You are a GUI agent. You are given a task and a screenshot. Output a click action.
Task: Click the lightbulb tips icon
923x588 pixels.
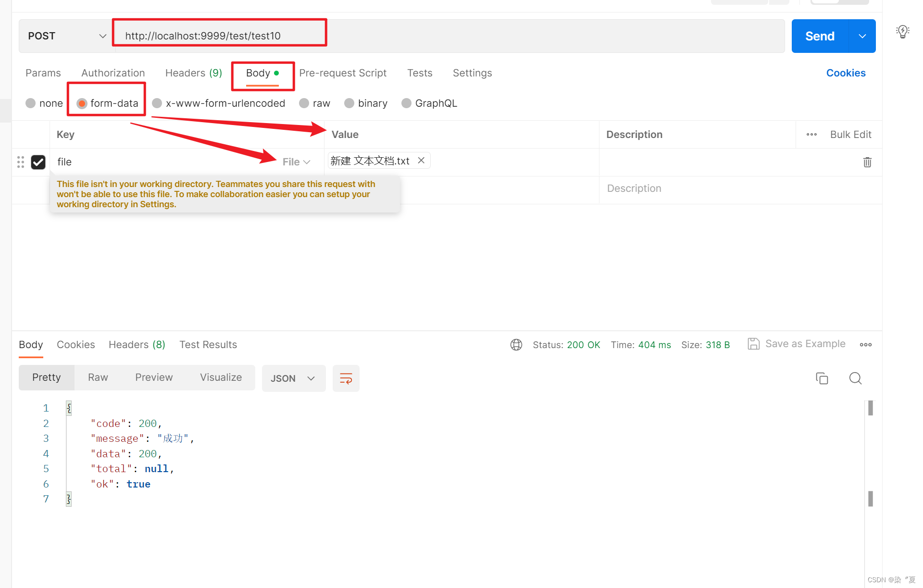coord(902,32)
